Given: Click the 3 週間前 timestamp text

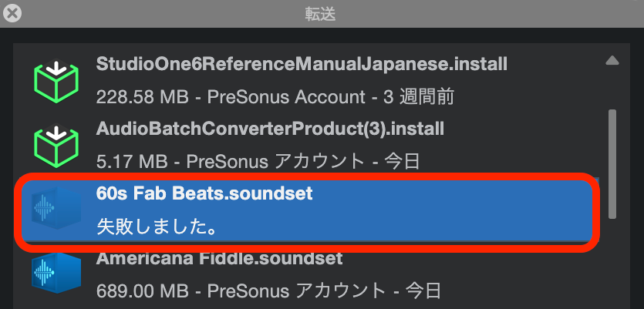Looking at the screenshot, I should click(422, 98).
